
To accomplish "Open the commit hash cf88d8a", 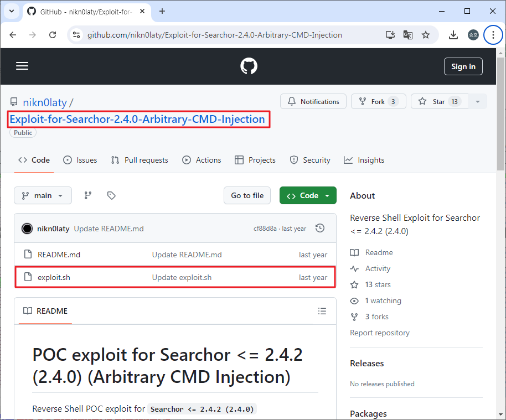I will [265, 229].
